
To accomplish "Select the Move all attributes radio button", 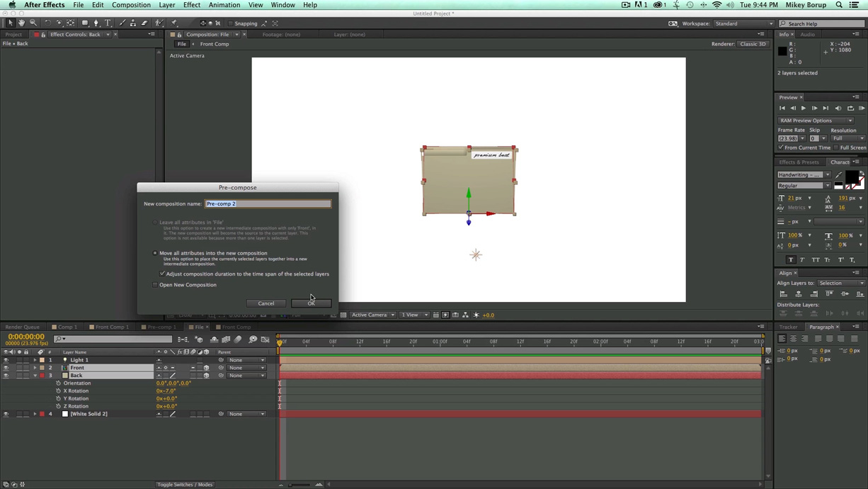I will click(155, 252).
